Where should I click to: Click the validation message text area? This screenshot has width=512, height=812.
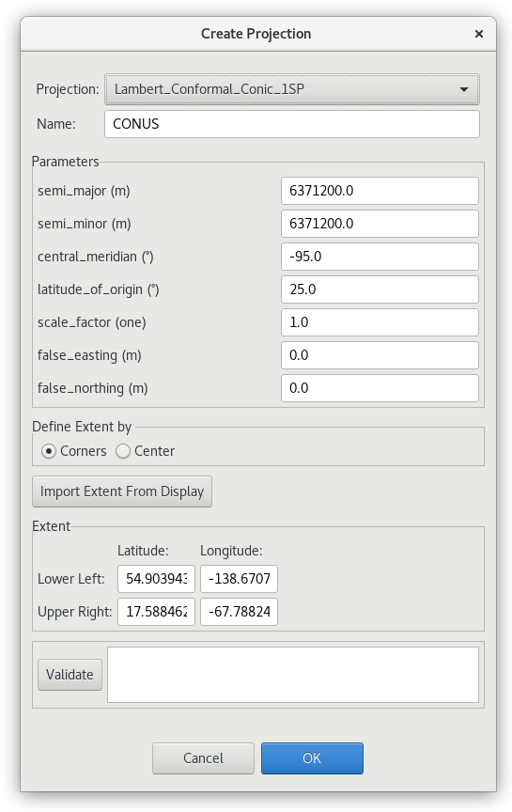pyautogui.click(x=293, y=675)
